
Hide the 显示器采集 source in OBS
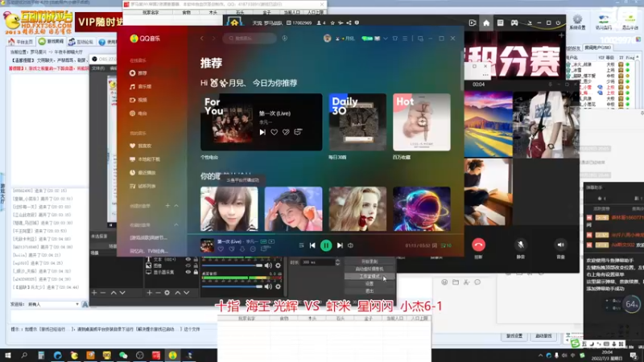(x=188, y=272)
